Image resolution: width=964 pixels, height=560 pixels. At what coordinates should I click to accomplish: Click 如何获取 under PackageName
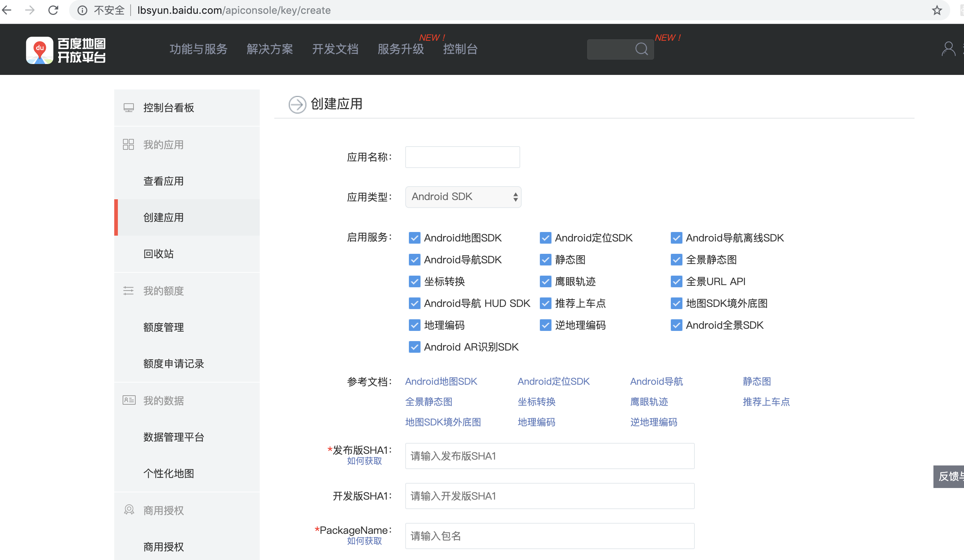click(364, 541)
